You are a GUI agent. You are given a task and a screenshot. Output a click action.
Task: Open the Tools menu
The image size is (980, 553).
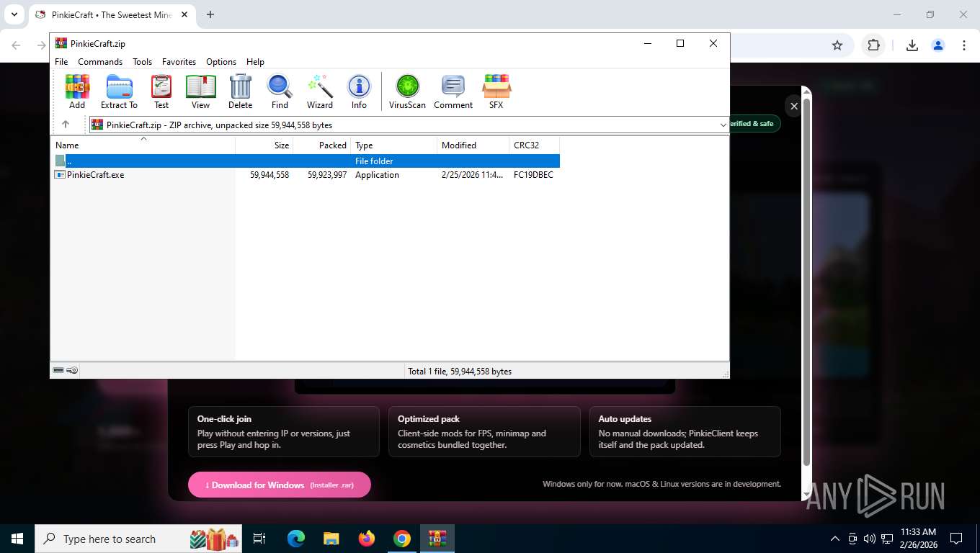(x=142, y=62)
